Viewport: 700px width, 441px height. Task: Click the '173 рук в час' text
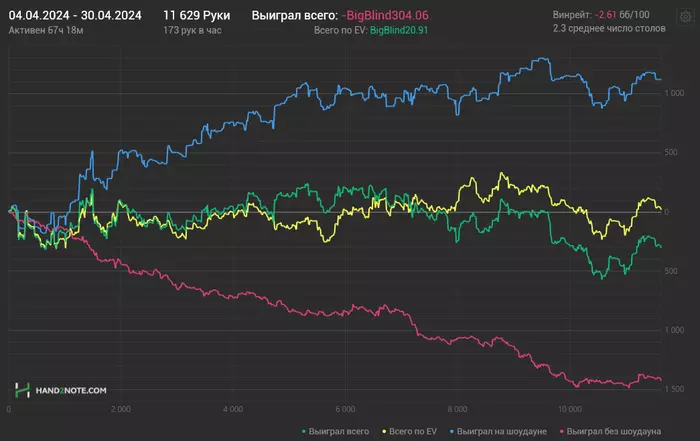pos(192,30)
